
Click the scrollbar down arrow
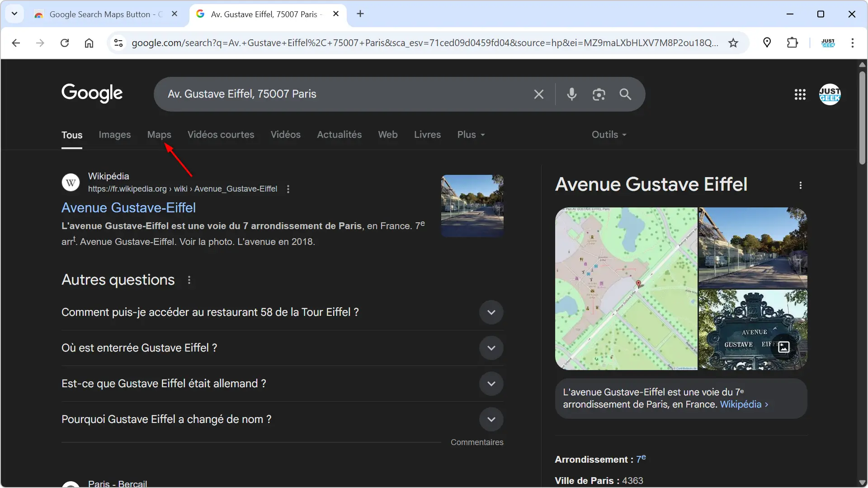862,483
